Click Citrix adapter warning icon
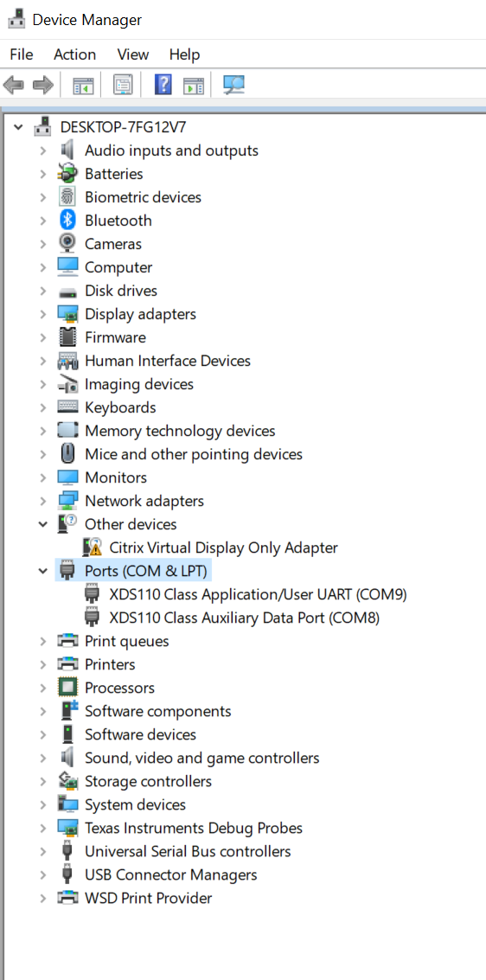The width and height of the screenshot is (486, 980). point(92,548)
